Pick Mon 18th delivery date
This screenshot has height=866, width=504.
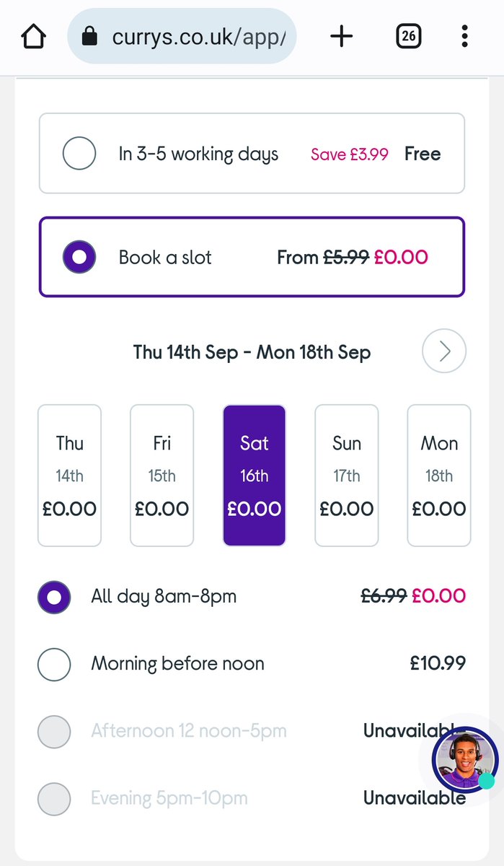(x=438, y=476)
